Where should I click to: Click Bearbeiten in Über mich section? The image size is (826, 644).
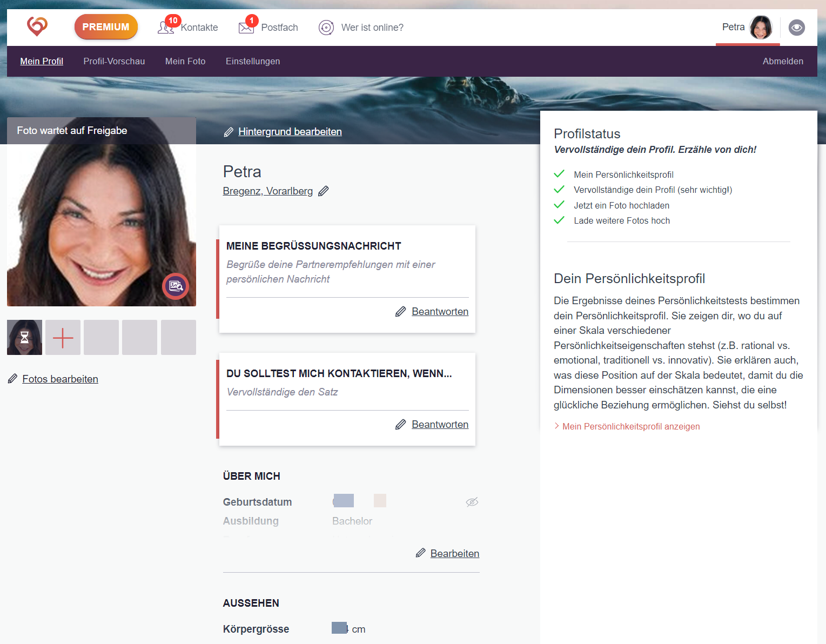tap(455, 553)
